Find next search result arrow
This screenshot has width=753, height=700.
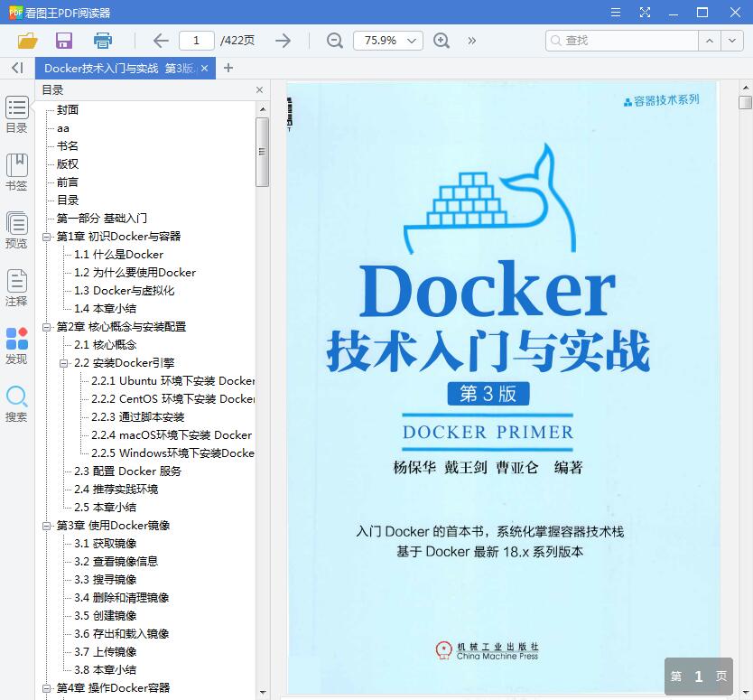tap(732, 41)
